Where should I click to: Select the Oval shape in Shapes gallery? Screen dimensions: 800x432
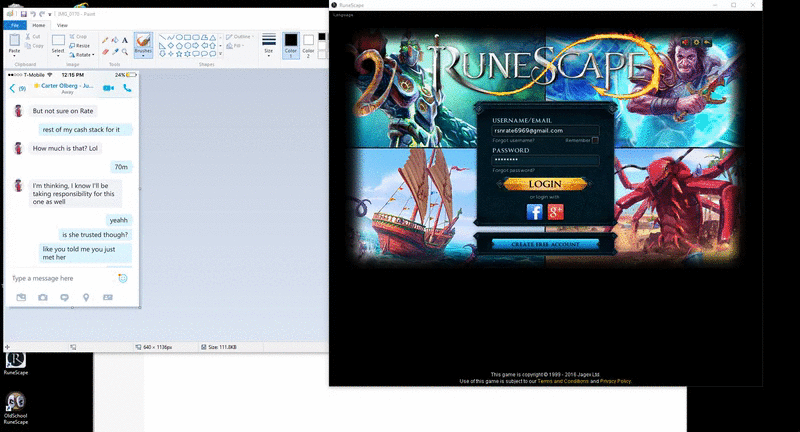point(179,37)
